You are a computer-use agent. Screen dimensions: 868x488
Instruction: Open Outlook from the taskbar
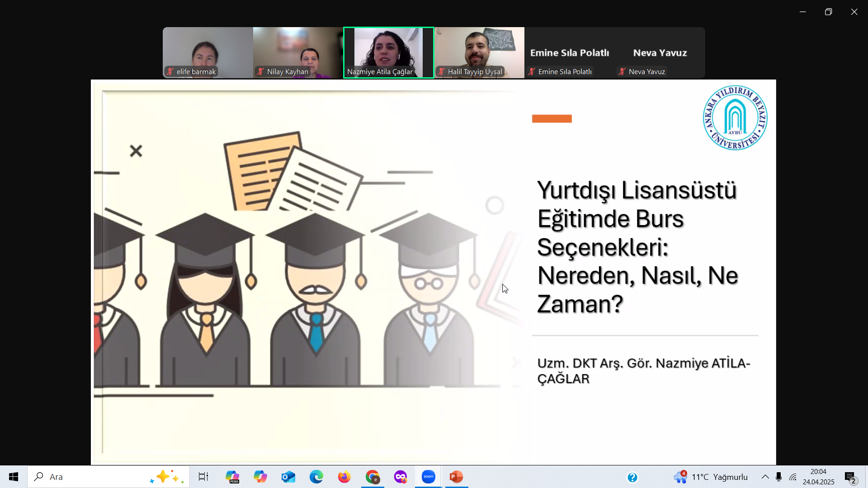tap(288, 477)
